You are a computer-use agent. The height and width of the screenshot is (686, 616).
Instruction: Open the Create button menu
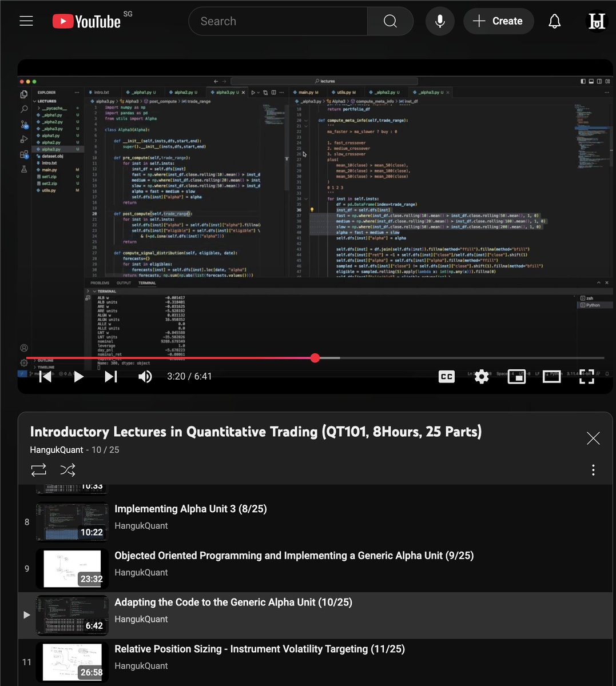click(498, 21)
